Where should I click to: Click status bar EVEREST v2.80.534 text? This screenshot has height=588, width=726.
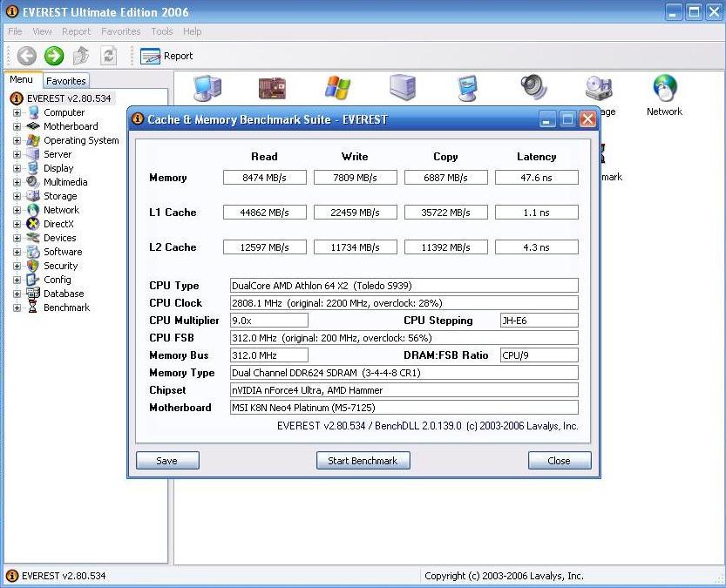click(64, 576)
